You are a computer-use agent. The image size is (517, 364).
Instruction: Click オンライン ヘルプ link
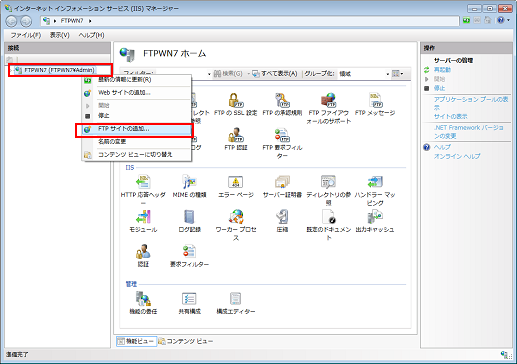(457, 156)
